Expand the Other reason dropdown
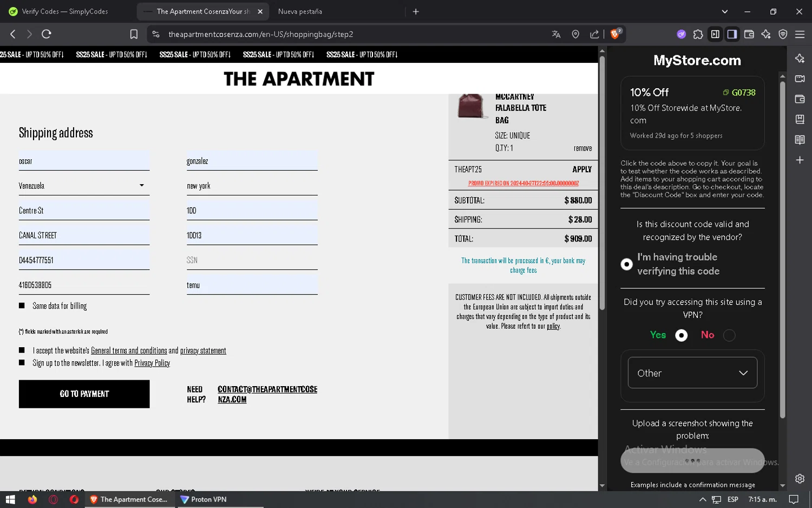 point(692,373)
